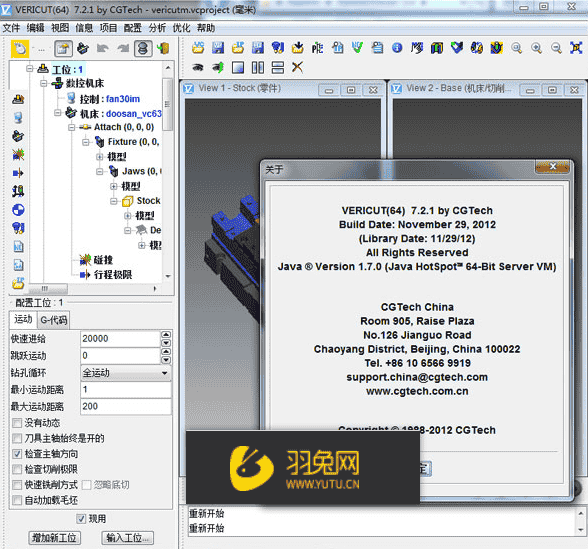This screenshot has width=588, height=549.
Task: Enable the 快速铣削方式 checkbox
Action: click(17, 485)
